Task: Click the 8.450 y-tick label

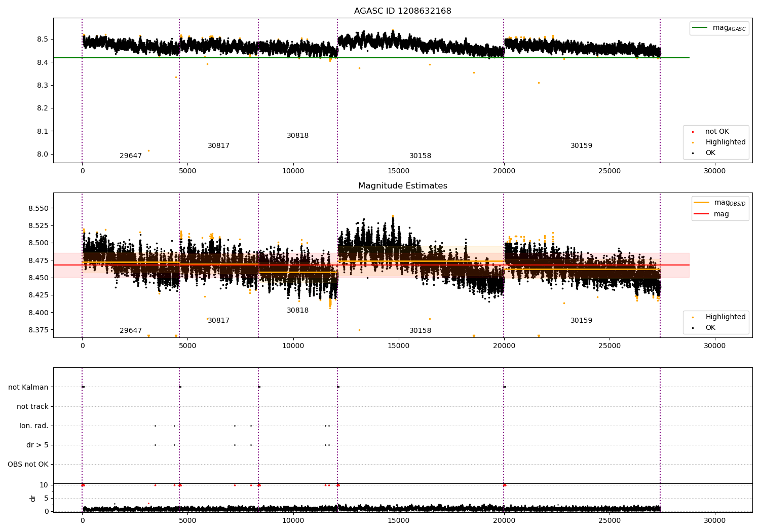Action: pyautogui.click(x=39, y=278)
